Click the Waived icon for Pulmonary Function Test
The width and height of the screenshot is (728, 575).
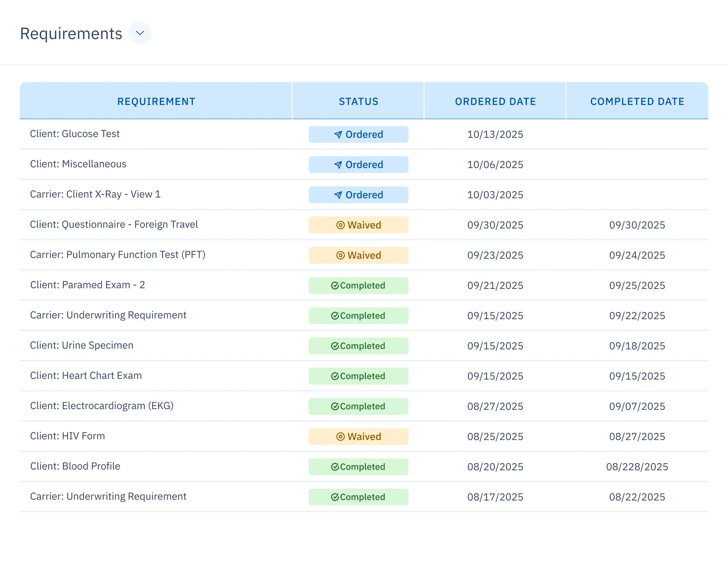coord(341,255)
